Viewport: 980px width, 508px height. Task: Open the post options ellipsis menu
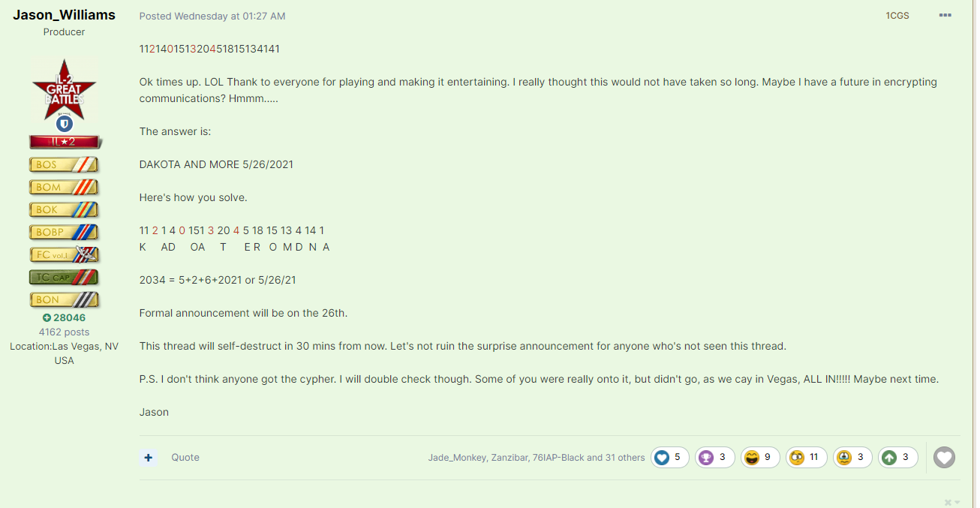[945, 15]
